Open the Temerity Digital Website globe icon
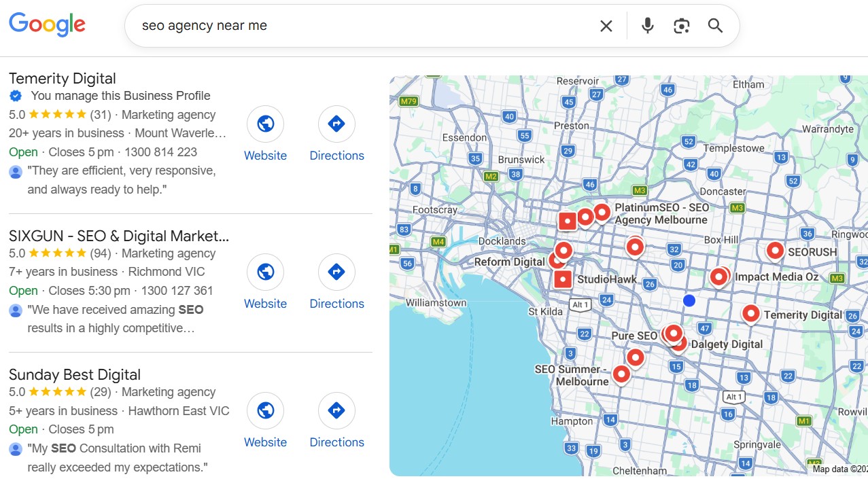This screenshot has width=868, height=481. pyautogui.click(x=265, y=124)
